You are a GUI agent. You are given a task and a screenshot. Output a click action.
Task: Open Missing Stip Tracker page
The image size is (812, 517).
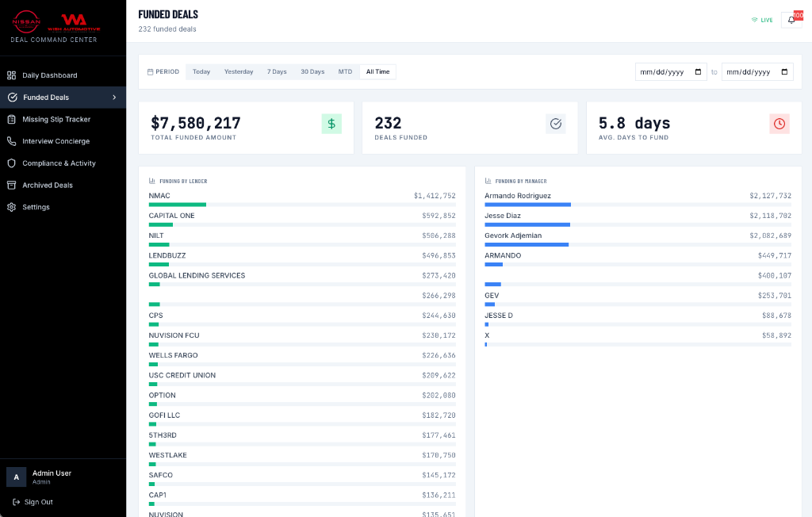(63, 120)
